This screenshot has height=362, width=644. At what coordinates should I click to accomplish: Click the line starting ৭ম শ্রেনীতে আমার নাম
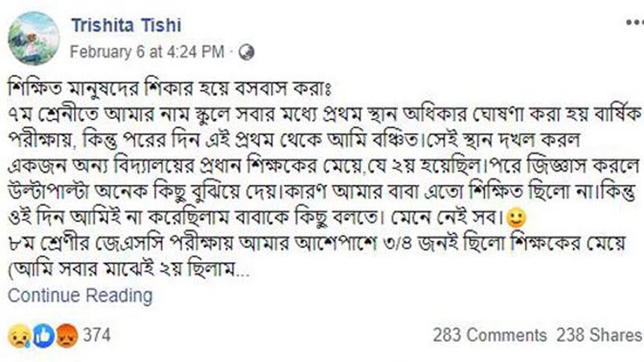tap(324, 114)
